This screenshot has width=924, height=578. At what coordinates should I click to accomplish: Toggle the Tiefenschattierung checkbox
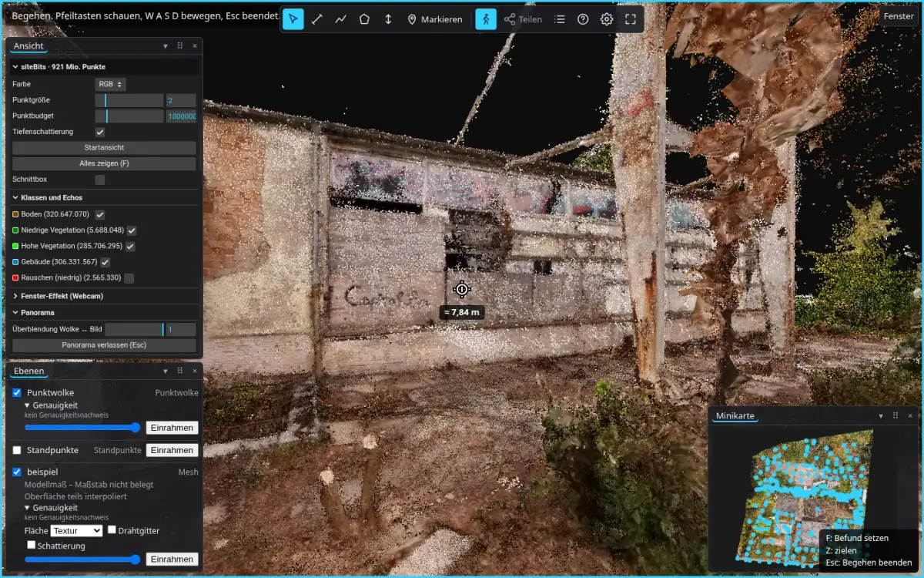click(x=100, y=133)
